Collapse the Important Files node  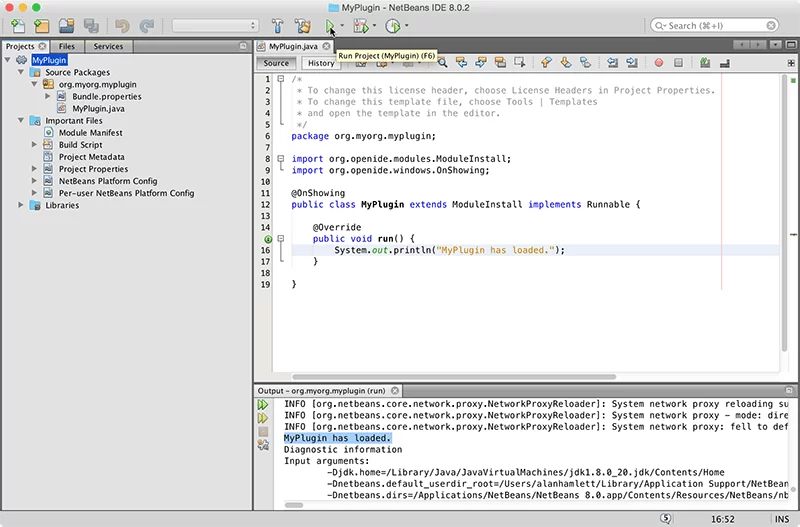[21, 120]
